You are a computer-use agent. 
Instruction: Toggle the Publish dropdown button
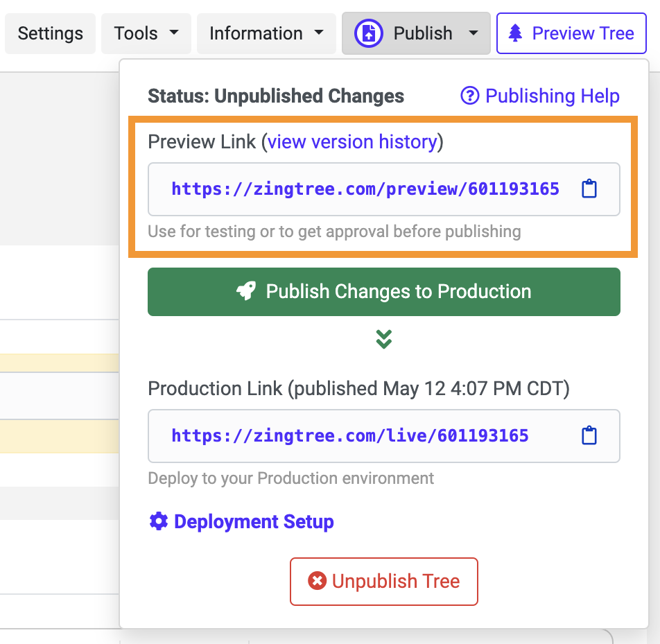pos(416,33)
